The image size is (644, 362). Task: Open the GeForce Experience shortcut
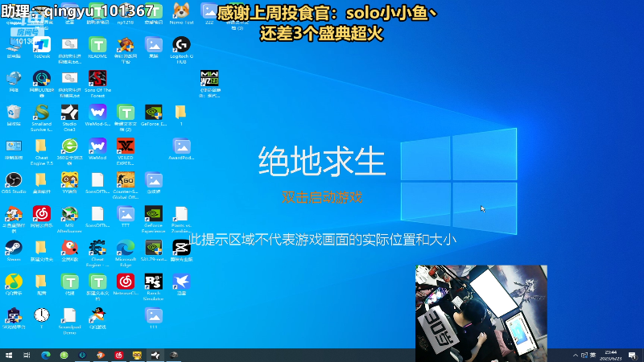[x=153, y=220]
